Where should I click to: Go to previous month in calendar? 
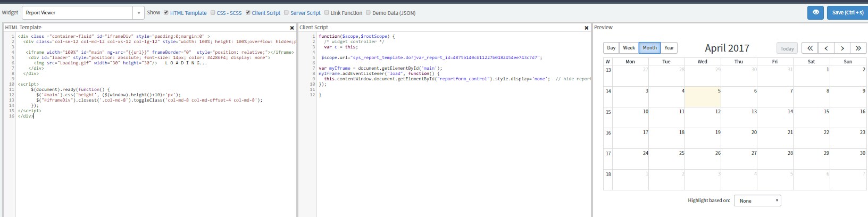tap(827, 48)
